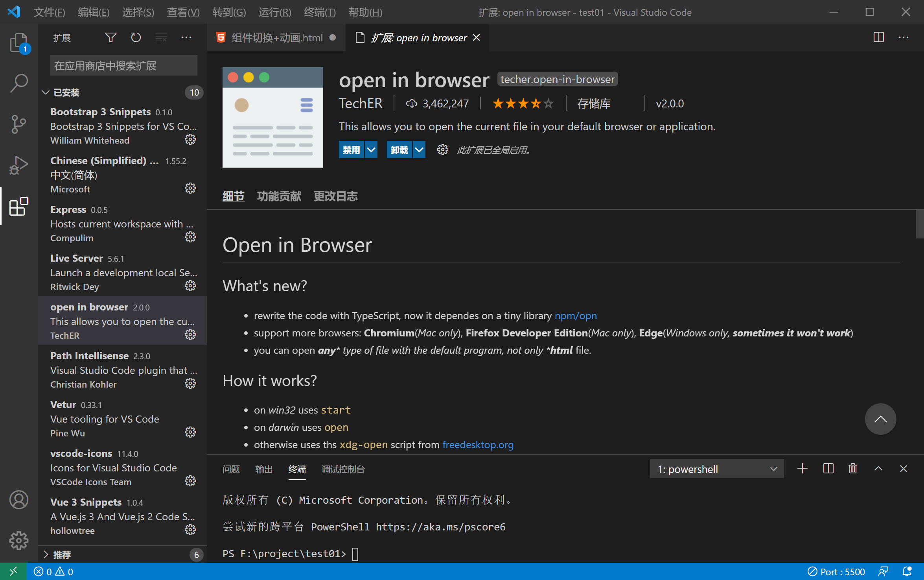The image size is (924, 580).
Task: Toggle filter on extension search results
Action: (x=110, y=37)
